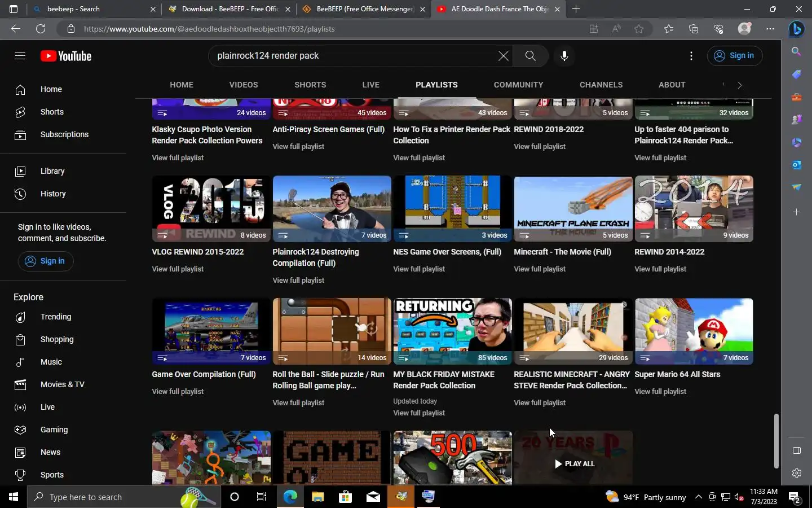Open the Minecraft Plane Crash thumbnail
The height and width of the screenshot is (508, 812).
coord(573,208)
